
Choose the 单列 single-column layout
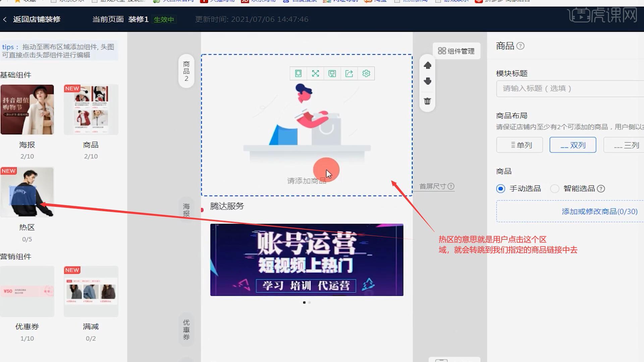point(519,145)
